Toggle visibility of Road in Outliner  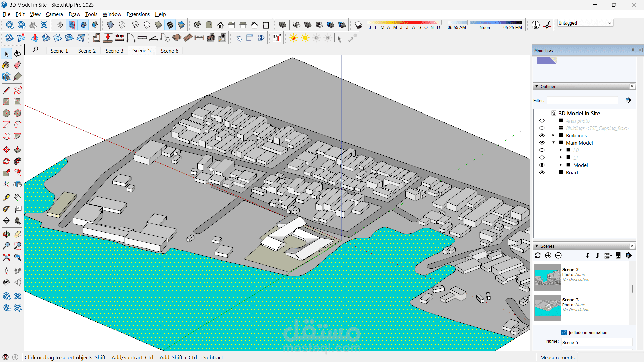542,172
